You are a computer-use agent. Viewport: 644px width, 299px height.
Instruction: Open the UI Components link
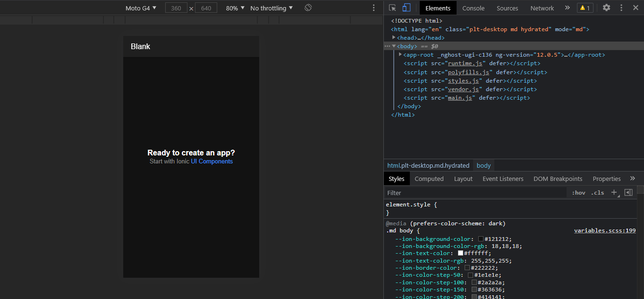(x=212, y=162)
